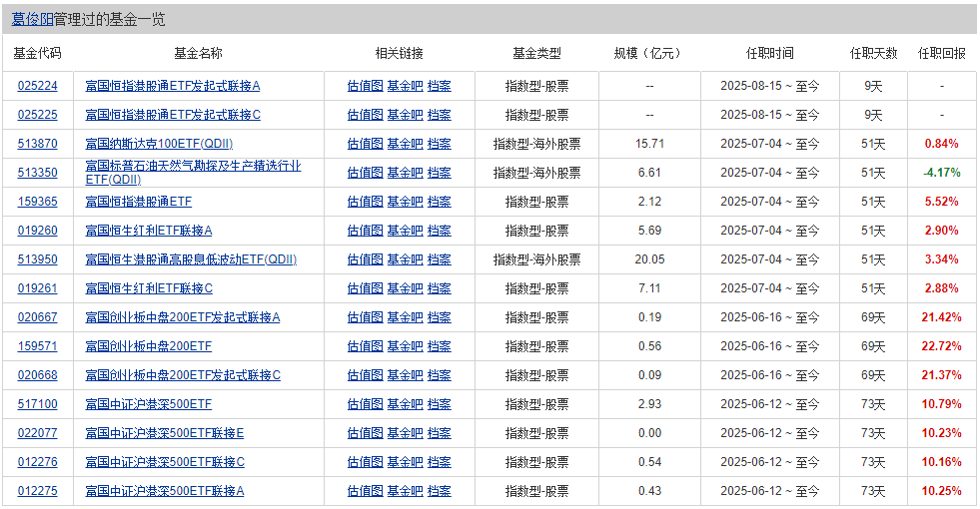
Task: Open 档案 link for fund 517100
Action: 439,404
